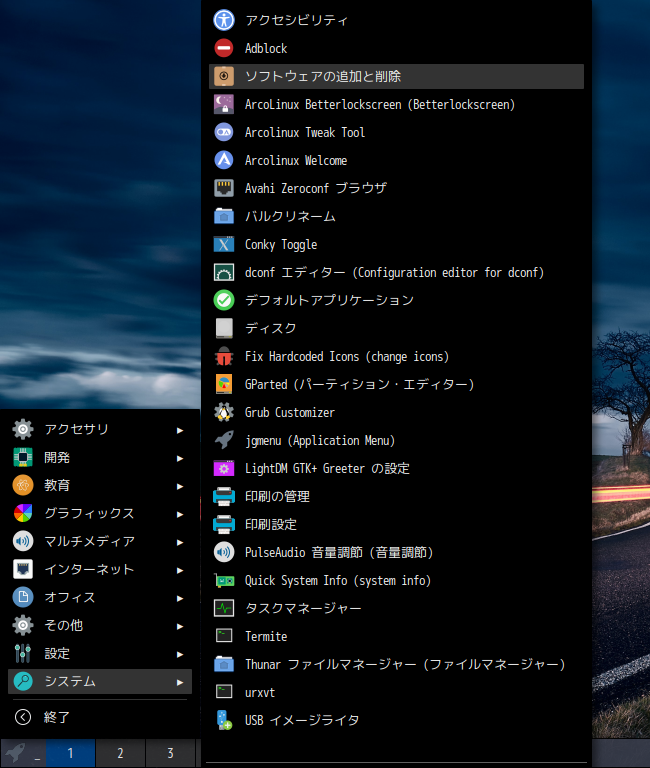This screenshot has width=650, height=768.
Task: Expand the グラフィックス submenu arrow
Action: coord(180,514)
